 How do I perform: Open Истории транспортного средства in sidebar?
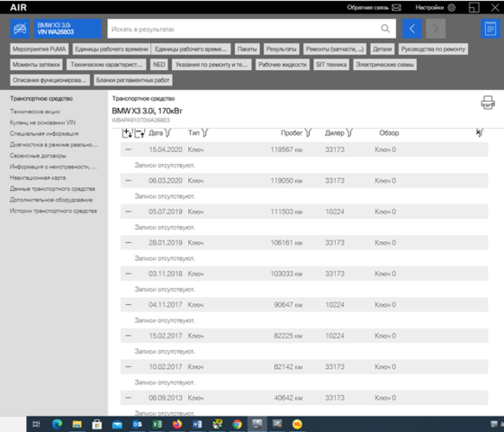[53, 211]
